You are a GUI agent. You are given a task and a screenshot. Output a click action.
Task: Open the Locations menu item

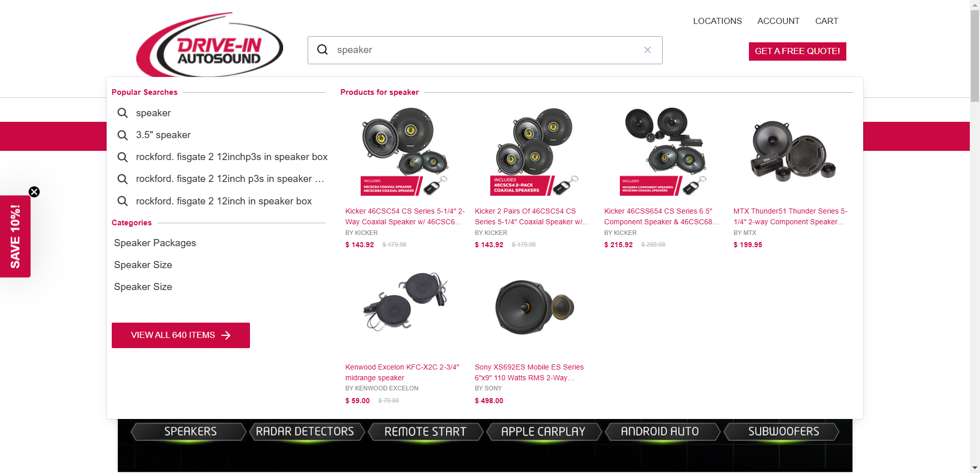pos(717,21)
